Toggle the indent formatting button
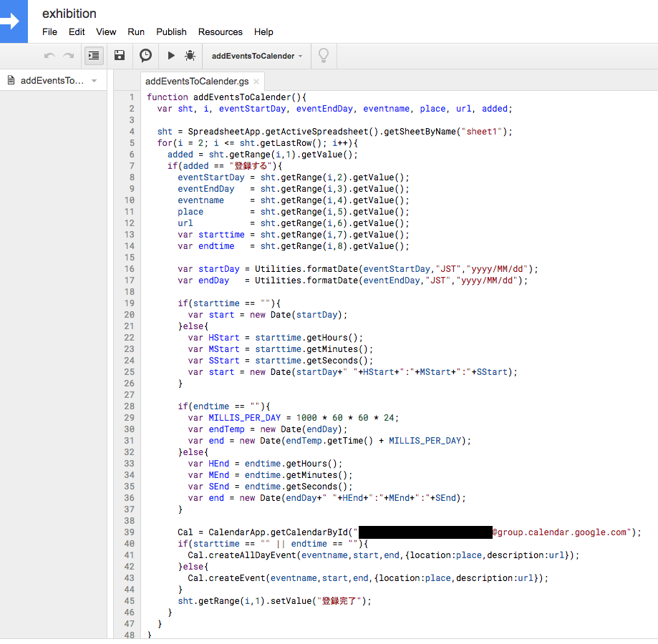 click(x=94, y=56)
